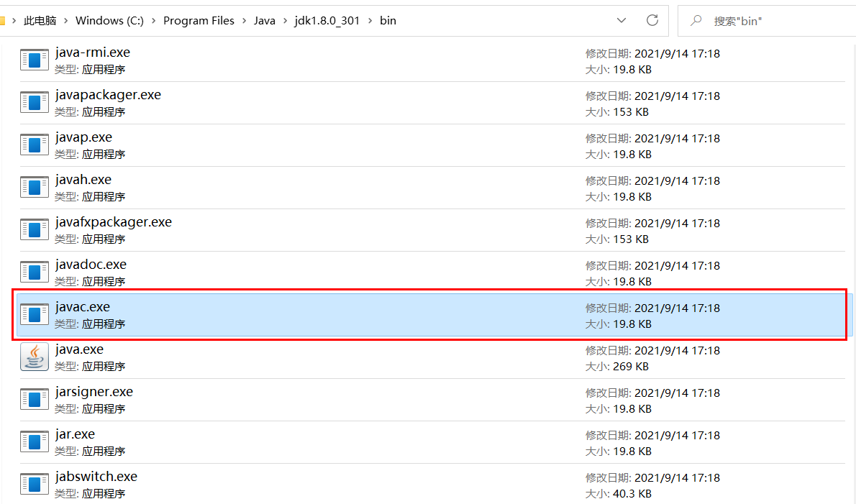Select the javadoc.exe file name
Screen dimensions: 856x504
point(91,265)
